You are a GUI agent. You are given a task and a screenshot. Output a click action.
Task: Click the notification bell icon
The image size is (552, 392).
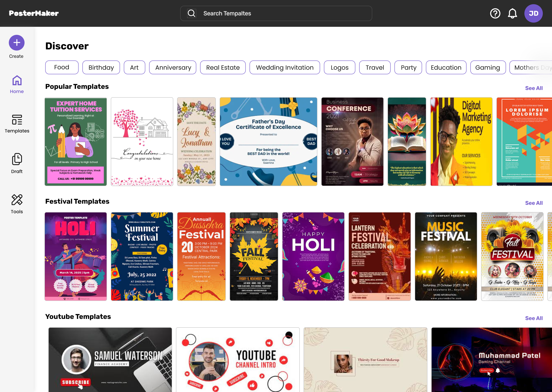click(512, 13)
